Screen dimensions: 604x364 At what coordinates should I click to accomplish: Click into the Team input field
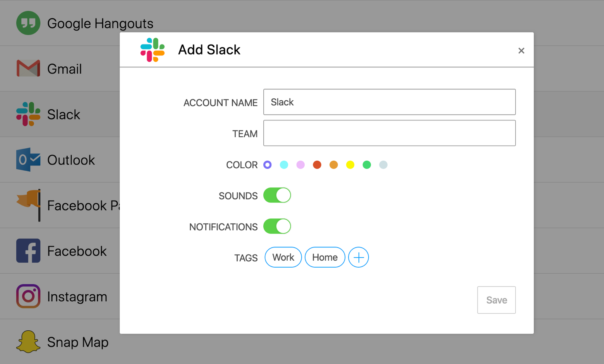390,133
